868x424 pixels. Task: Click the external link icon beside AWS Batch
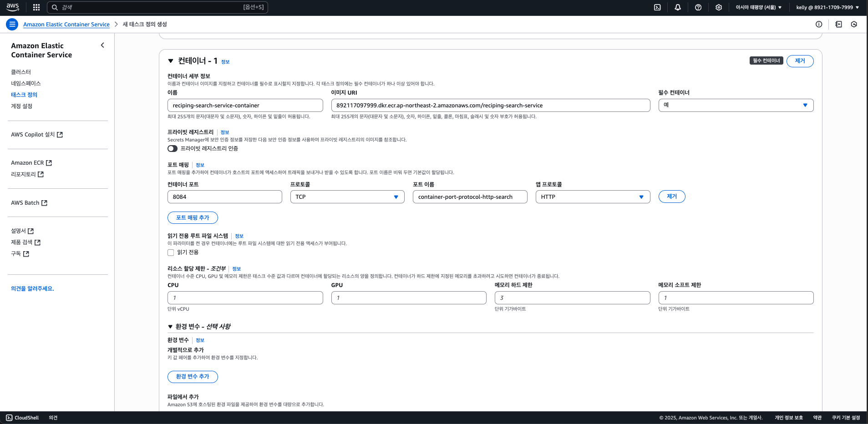(44, 203)
